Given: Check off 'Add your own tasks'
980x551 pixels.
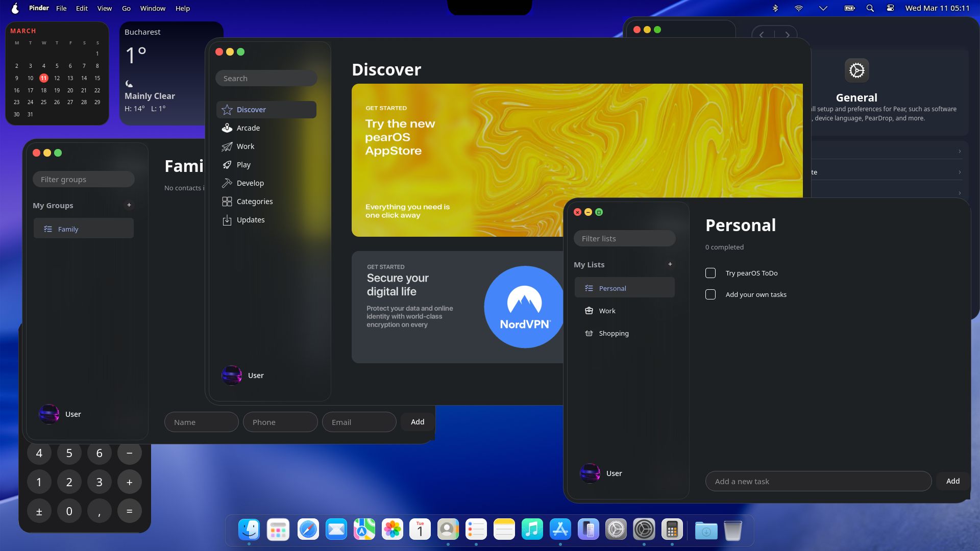Looking at the screenshot, I should 710,294.
